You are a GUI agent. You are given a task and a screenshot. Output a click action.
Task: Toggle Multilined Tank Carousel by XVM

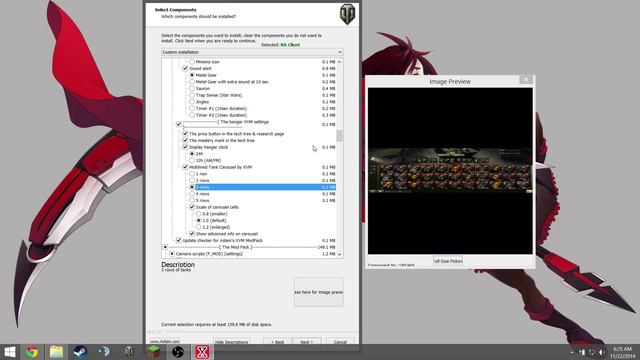[x=185, y=167]
